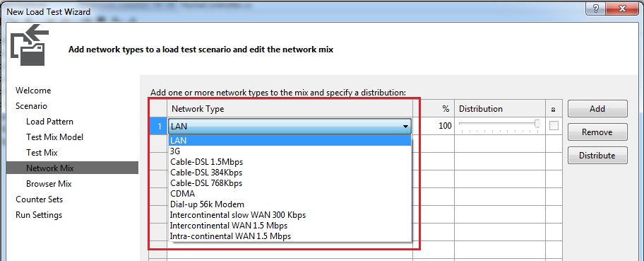Click the distribution slider for LAN
Image resolution: width=644 pixels, height=261 pixels.
pyautogui.click(x=499, y=126)
